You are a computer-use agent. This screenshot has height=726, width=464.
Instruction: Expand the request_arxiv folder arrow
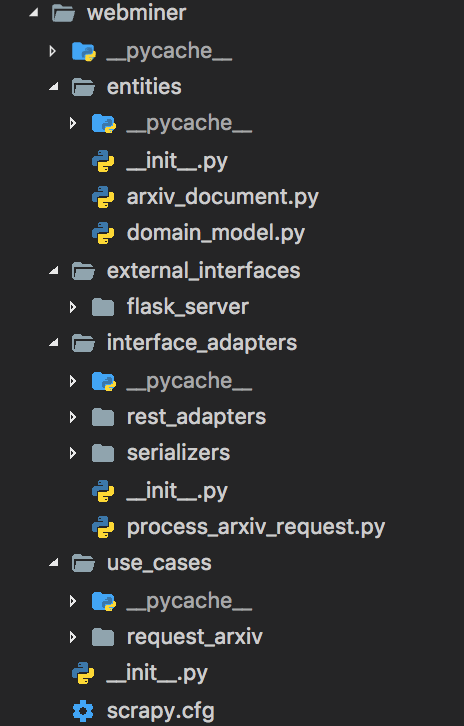(73, 638)
